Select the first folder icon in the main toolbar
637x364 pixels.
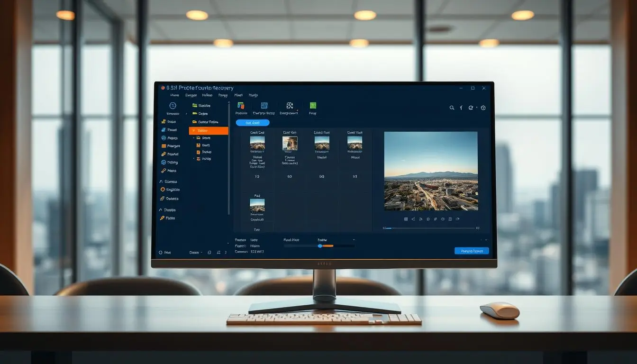click(241, 106)
